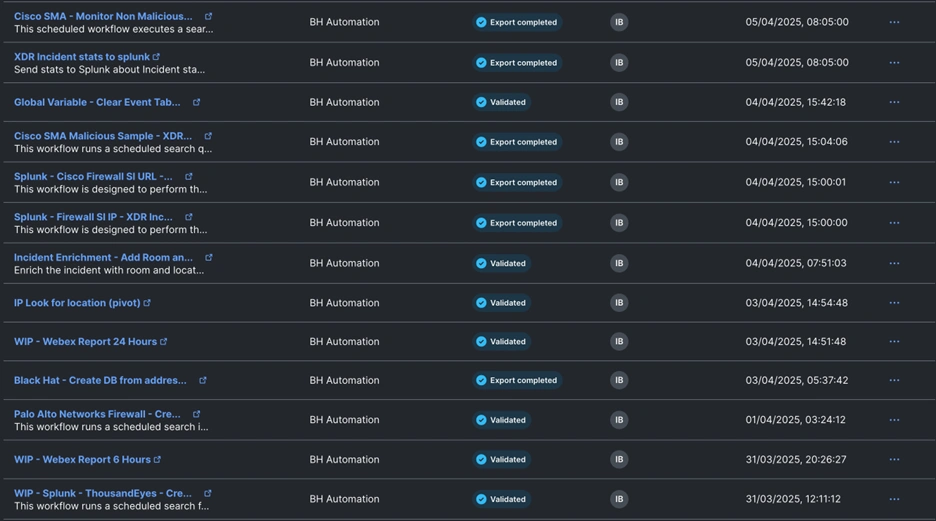Click the Validated badge for Global Variable row
This screenshot has width=936, height=521.
[x=502, y=102]
